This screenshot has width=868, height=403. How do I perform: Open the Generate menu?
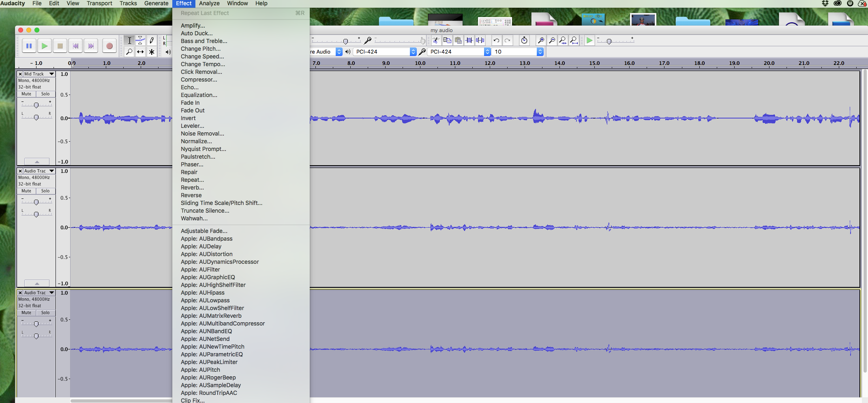pos(156,3)
